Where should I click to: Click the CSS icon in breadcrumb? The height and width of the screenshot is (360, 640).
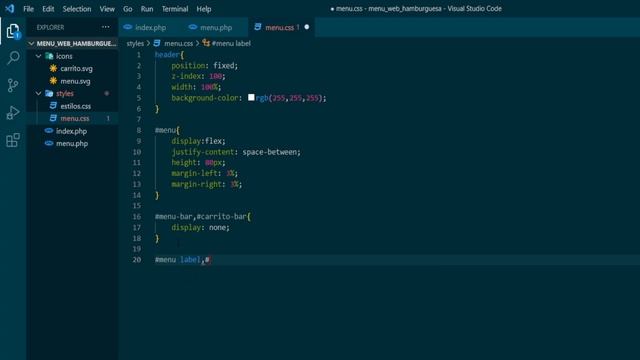point(157,43)
